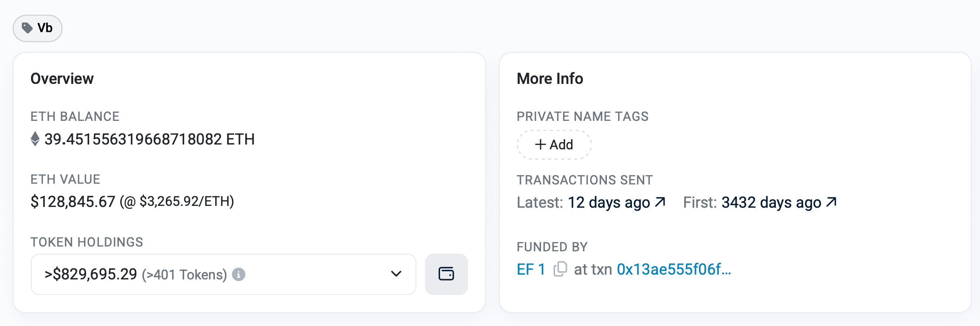Open the EF 1 funder address link
Image resolution: width=980 pixels, height=326 pixels.
pos(531,269)
